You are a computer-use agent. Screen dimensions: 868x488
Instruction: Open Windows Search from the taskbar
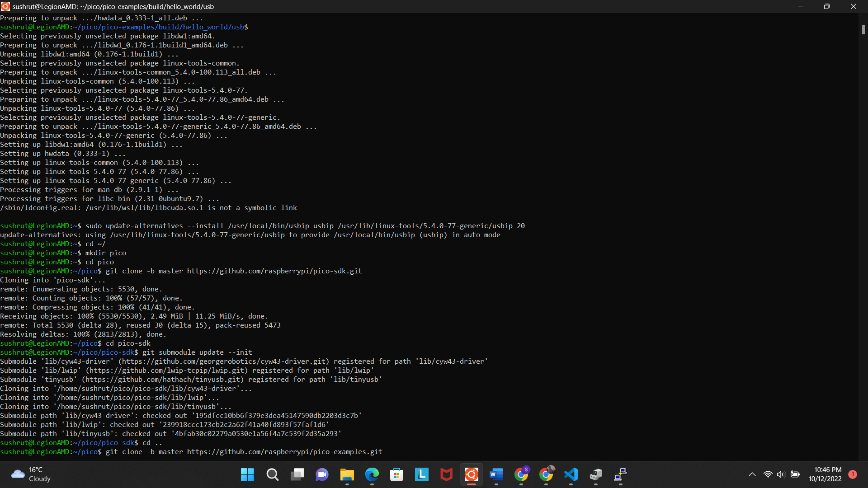click(x=273, y=474)
